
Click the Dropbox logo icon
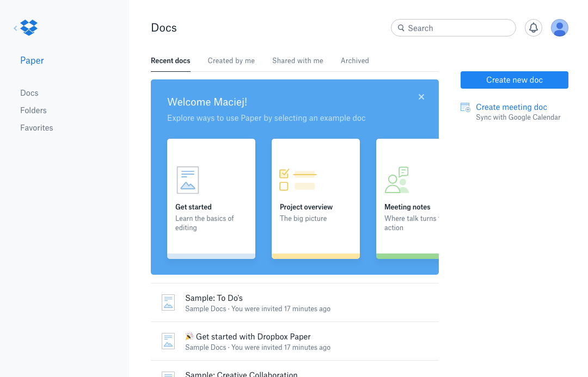(29, 28)
